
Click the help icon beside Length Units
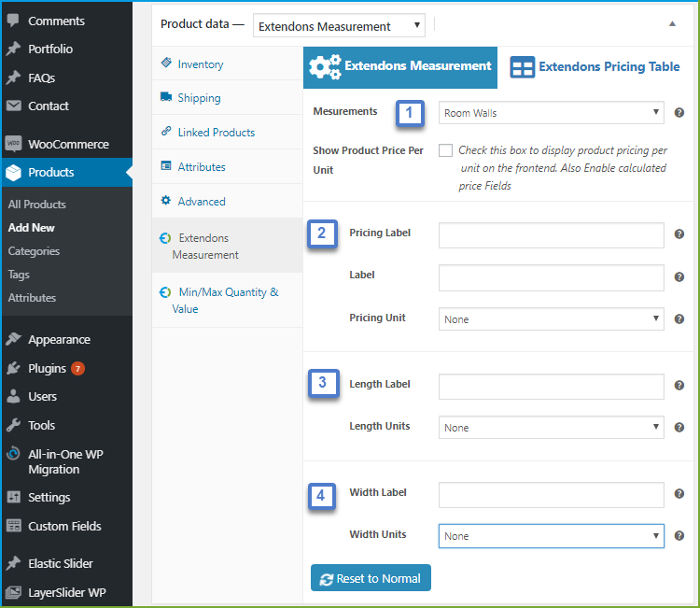679,427
